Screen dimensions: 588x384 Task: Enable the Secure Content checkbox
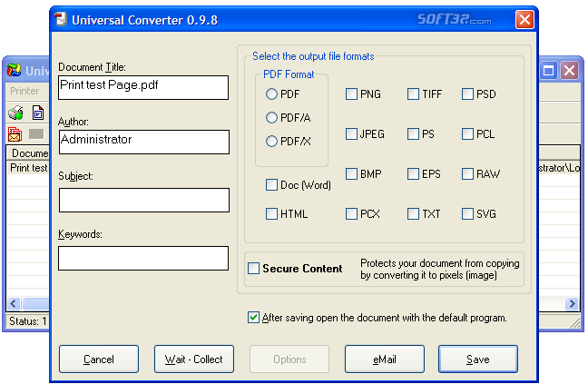pyautogui.click(x=254, y=269)
